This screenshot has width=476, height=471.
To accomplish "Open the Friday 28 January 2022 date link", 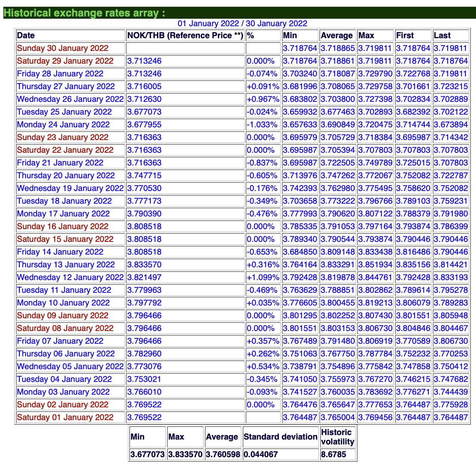I will click(60, 74).
